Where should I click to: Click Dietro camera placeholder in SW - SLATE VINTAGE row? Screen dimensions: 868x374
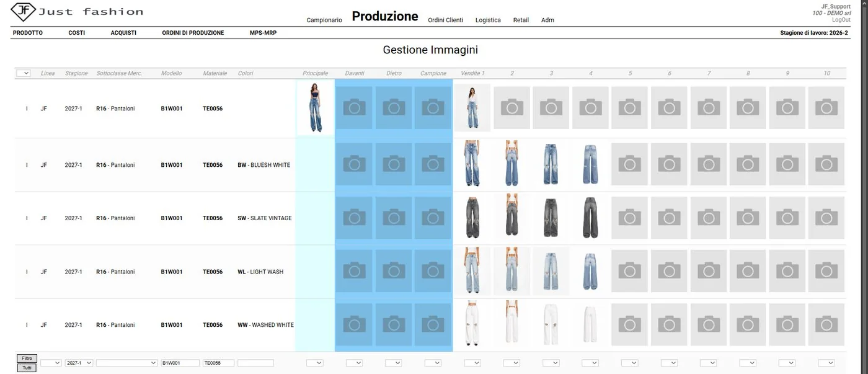pos(394,218)
